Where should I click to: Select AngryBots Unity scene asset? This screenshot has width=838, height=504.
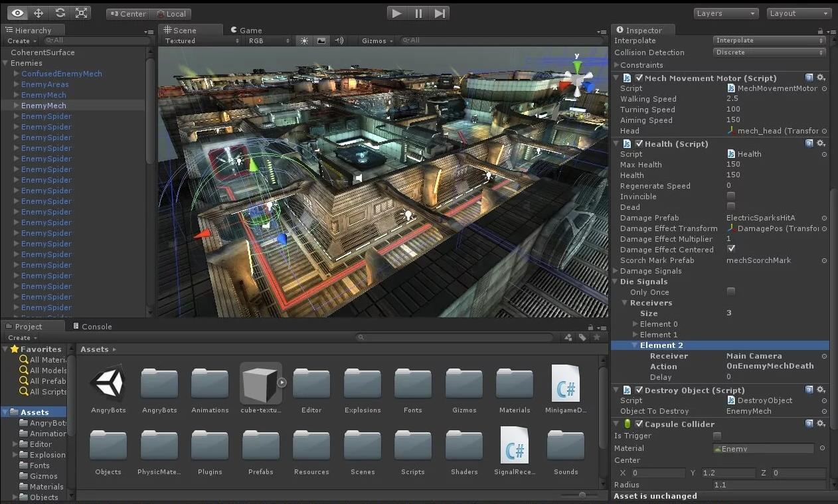tap(108, 388)
